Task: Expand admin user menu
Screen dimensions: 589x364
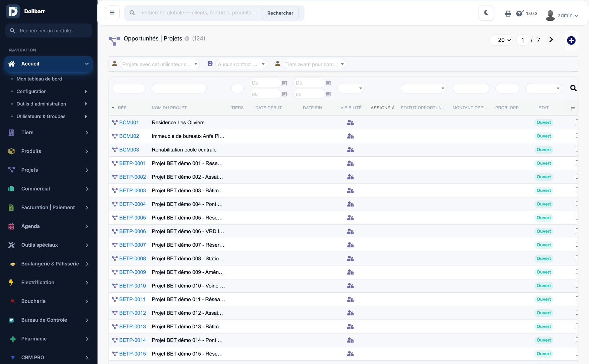Action: coord(562,15)
